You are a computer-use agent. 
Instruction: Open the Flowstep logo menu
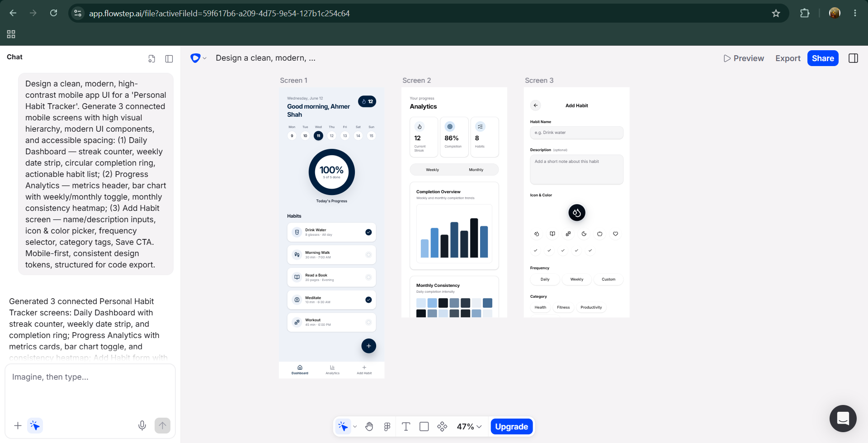tap(198, 58)
